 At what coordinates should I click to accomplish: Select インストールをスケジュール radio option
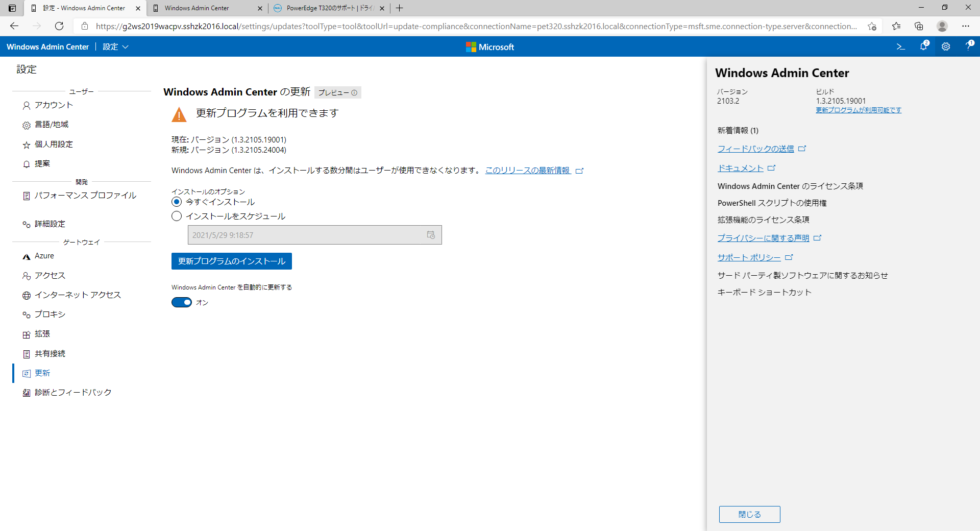point(177,216)
